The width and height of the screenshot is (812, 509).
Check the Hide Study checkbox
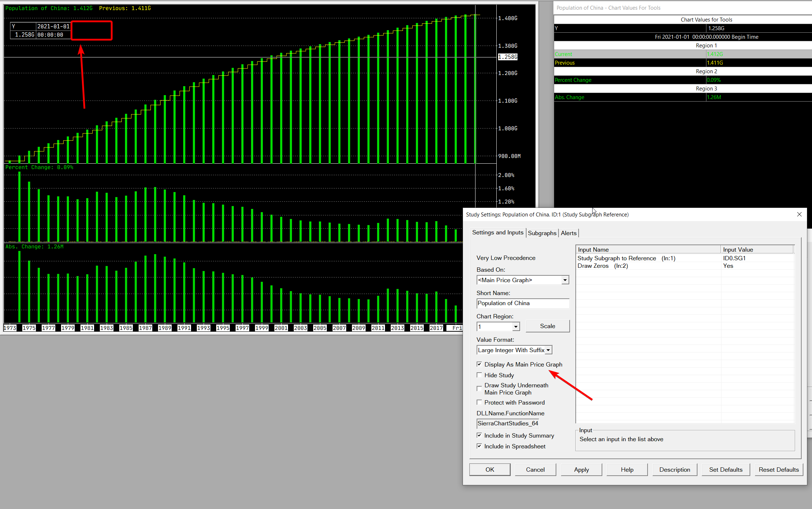(479, 375)
